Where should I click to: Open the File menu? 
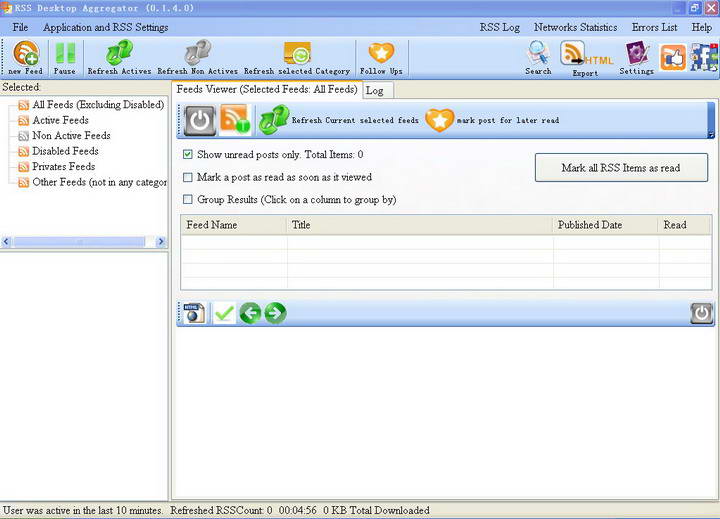pyautogui.click(x=20, y=27)
